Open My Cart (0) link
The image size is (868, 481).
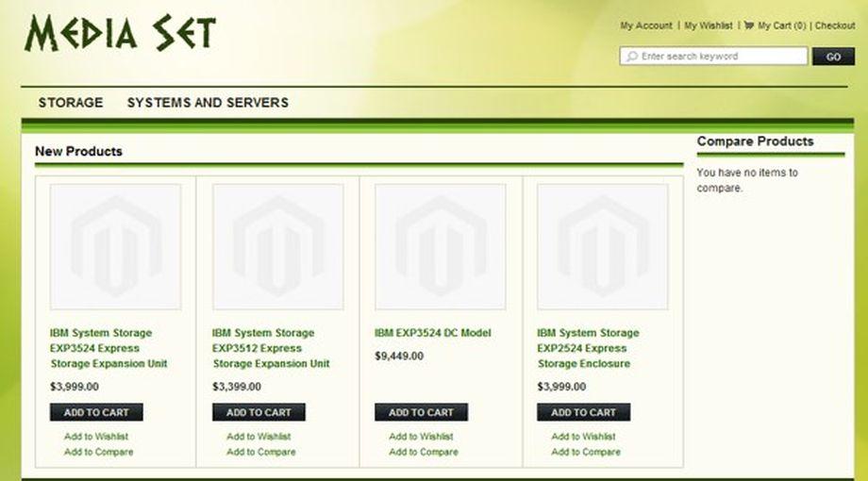click(x=781, y=25)
